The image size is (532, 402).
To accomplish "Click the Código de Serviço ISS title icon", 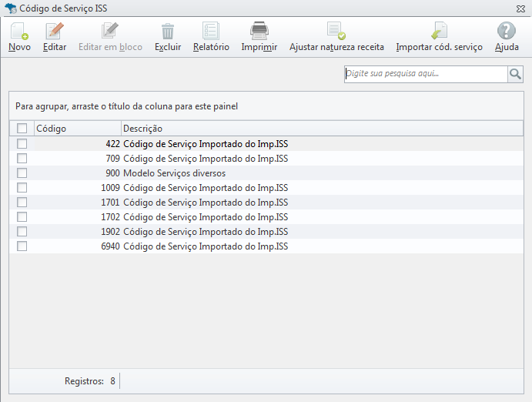I will click(x=11, y=8).
